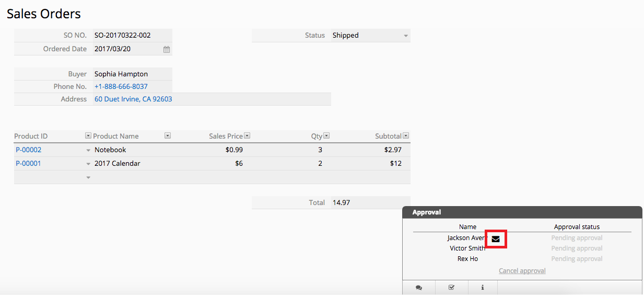The width and height of the screenshot is (644, 295).
Task: Expand product selector for row P-00002
Action: pos(88,150)
